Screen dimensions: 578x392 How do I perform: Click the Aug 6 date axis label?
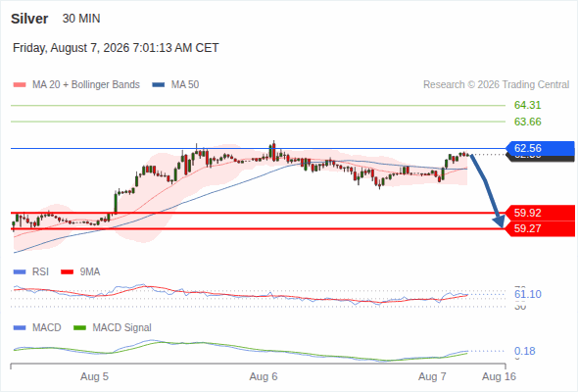tap(264, 376)
